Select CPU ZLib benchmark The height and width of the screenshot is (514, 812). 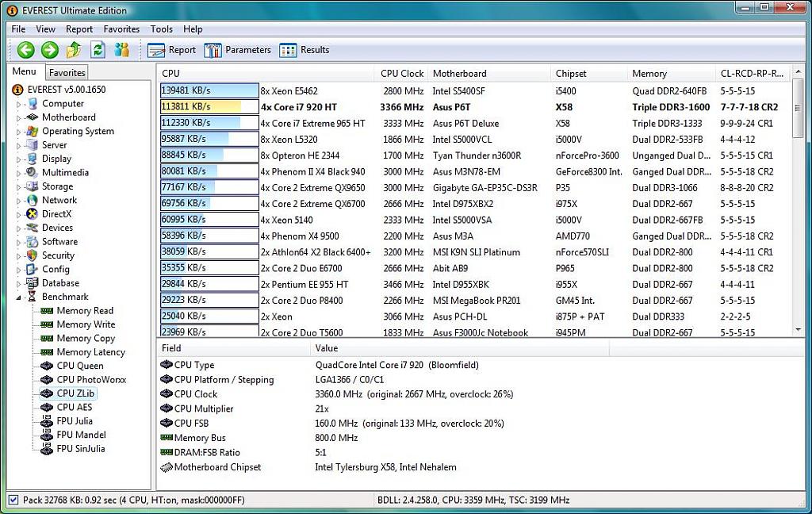(75, 393)
